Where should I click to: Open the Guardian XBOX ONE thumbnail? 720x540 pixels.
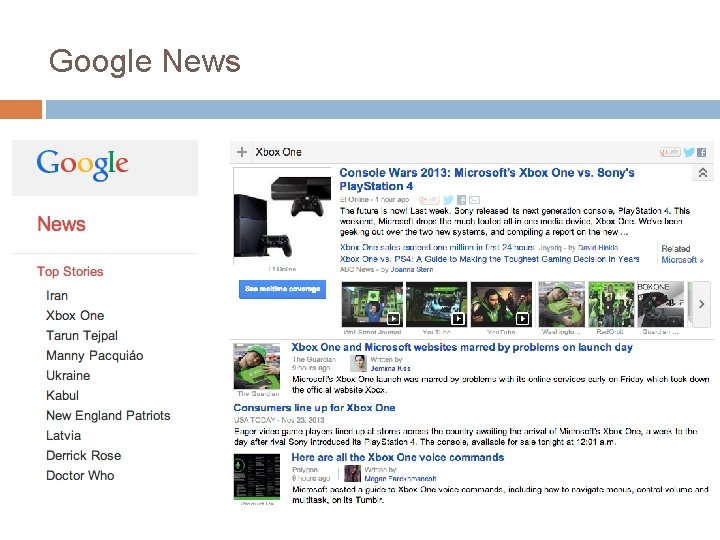(x=660, y=304)
